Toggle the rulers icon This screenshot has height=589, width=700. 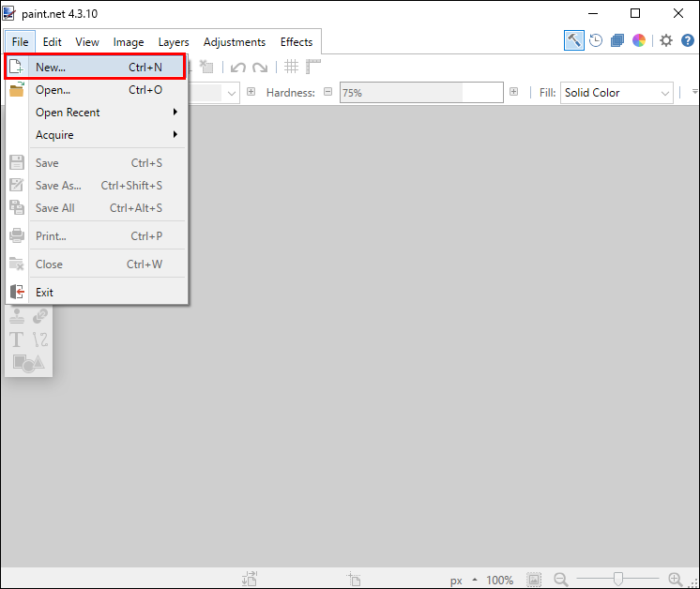(313, 67)
